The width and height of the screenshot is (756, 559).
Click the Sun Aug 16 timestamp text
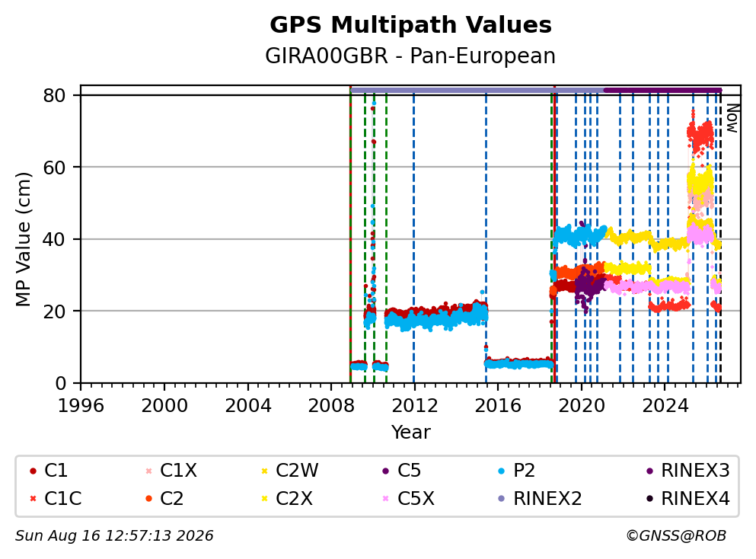(114, 536)
